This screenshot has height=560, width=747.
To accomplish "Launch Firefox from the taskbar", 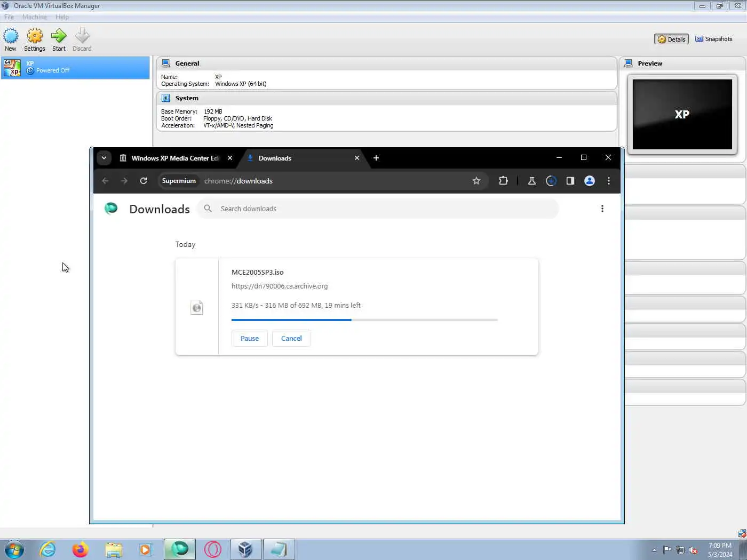I will 80,549.
